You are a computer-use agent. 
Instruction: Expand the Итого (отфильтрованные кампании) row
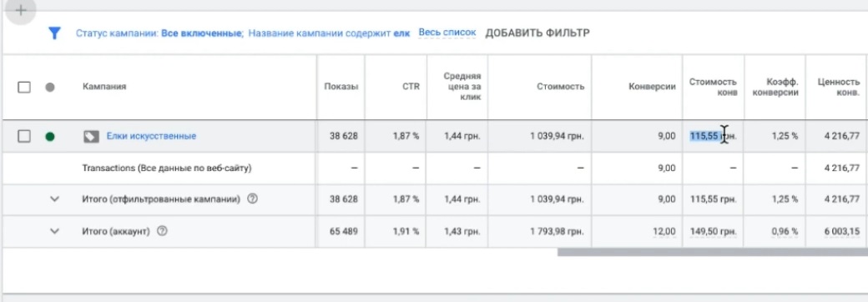click(x=54, y=199)
